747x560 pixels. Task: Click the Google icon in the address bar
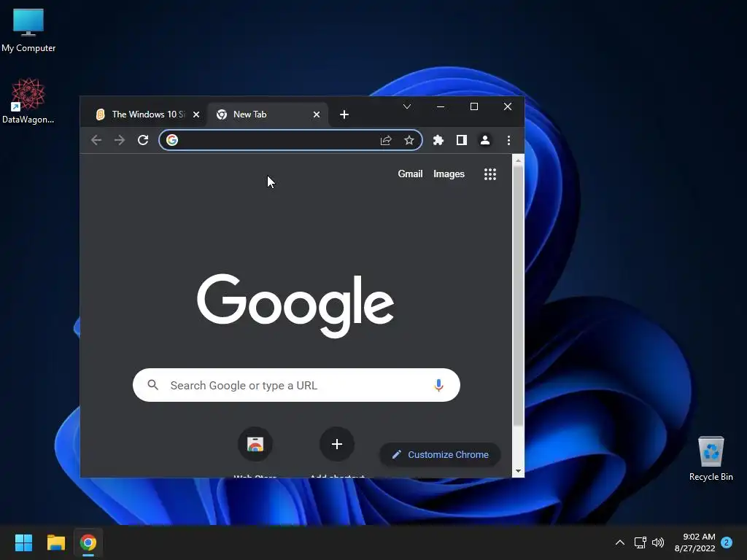click(172, 140)
